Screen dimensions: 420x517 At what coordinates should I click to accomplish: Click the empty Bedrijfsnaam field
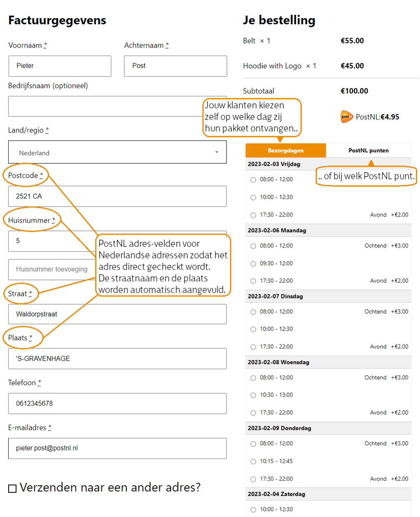pos(117,106)
